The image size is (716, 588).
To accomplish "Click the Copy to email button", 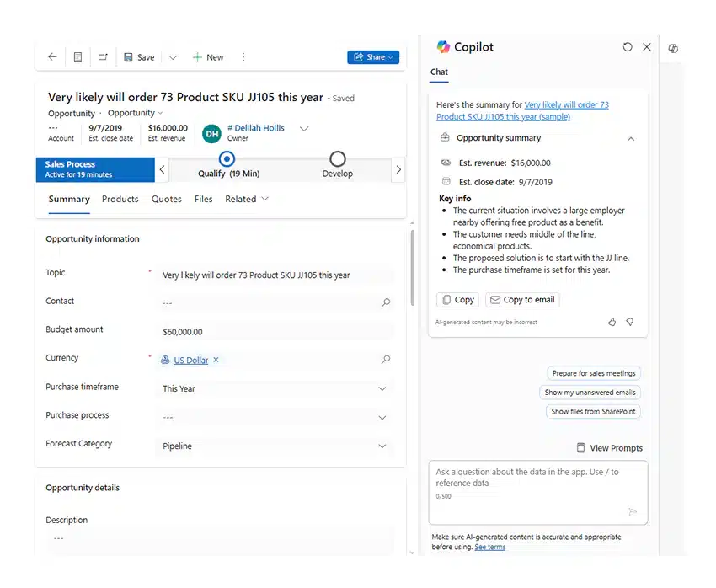I will coord(522,300).
